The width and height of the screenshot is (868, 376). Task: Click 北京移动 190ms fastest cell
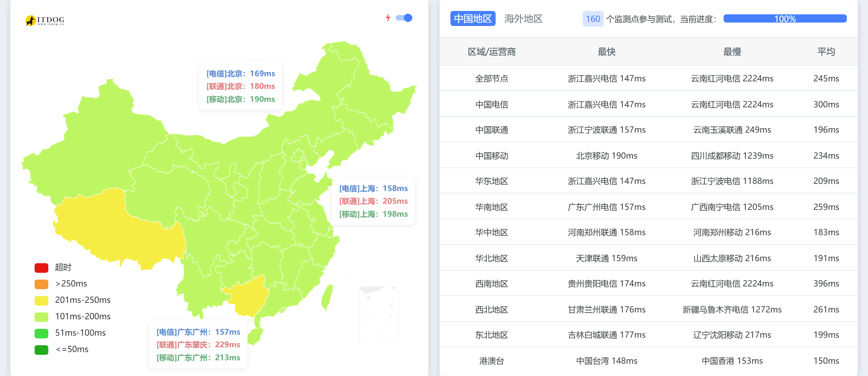coord(607,156)
